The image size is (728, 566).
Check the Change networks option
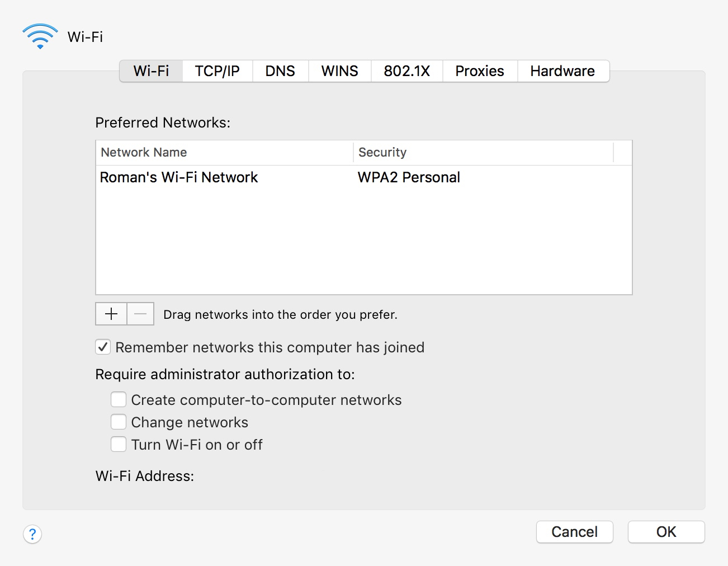(119, 422)
